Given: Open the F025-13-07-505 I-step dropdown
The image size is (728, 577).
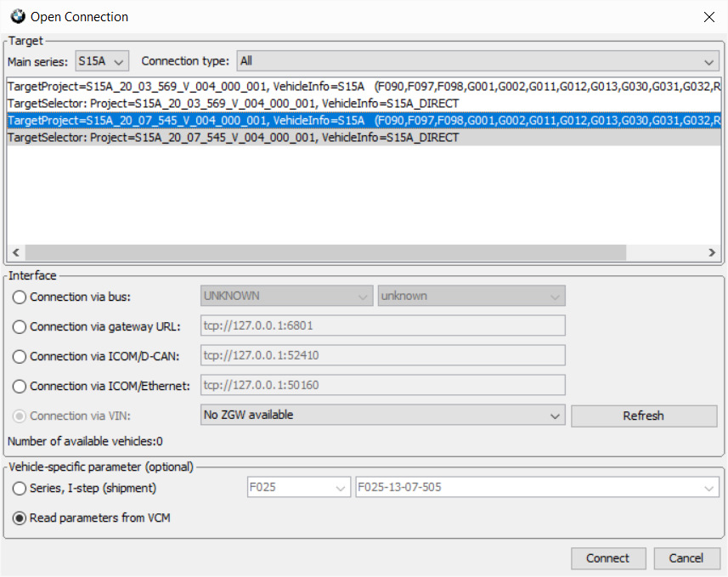Looking at the screenshot, I should pos(537,487).
